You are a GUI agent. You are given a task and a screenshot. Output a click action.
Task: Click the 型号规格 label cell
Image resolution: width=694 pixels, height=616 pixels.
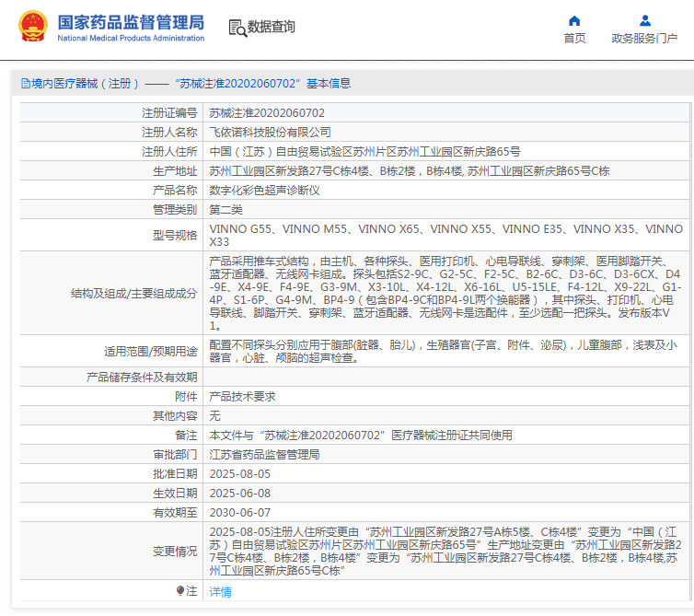tap(111, 235)
